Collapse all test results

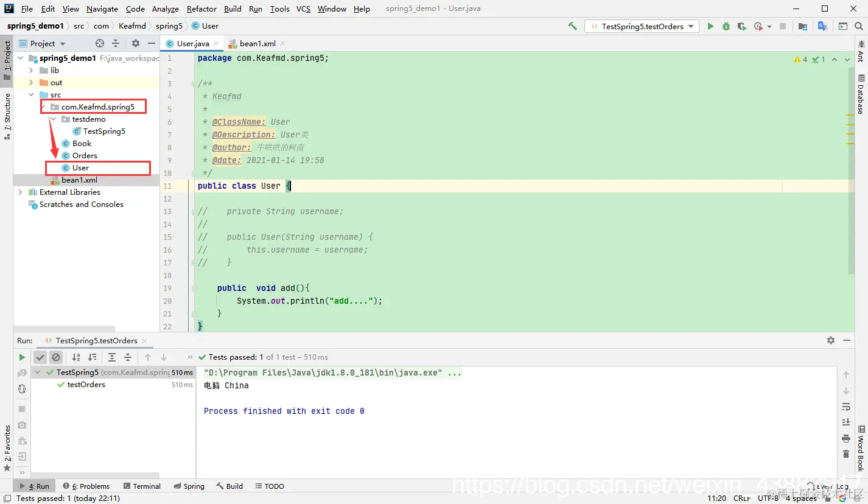point(128,357)
